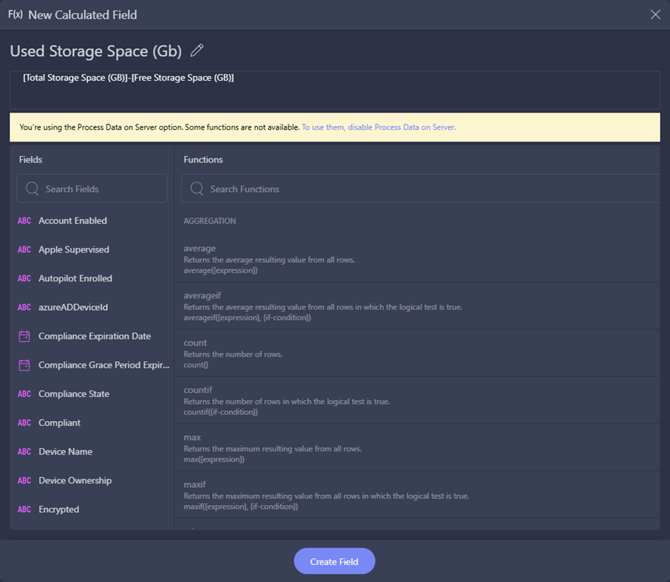
Task: Click the F(x) icon in the title bar
Action: click(x=15, y=15)
